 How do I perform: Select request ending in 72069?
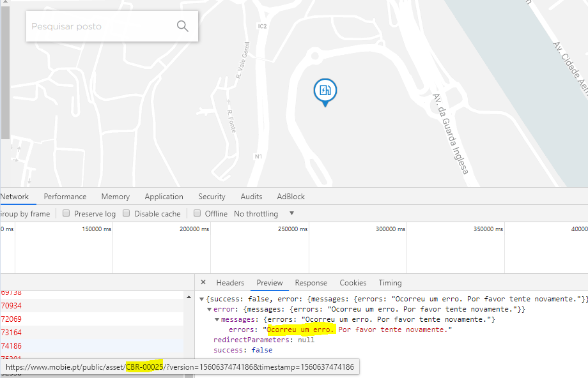(x=12, y=319)
